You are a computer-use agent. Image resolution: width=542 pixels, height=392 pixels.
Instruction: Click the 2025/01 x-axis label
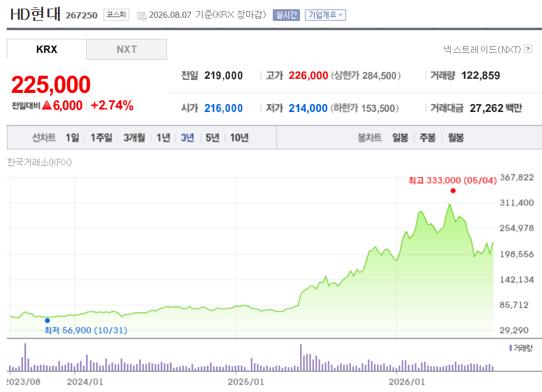click(x=246, y=382)
